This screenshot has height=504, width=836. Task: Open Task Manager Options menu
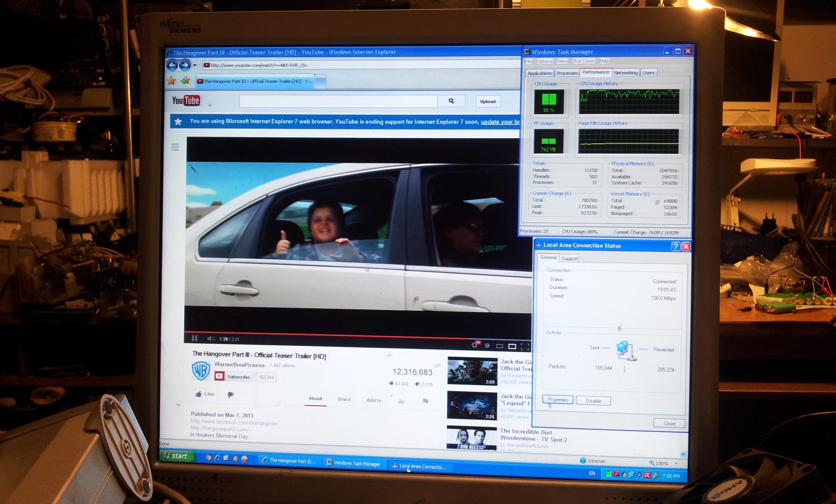pos(544,61)
